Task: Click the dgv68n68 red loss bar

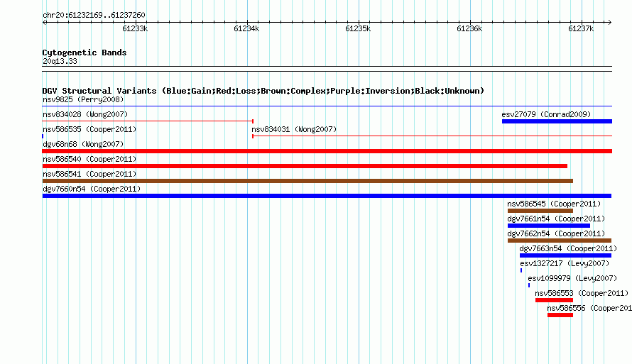Action: [x=327, y=151]
